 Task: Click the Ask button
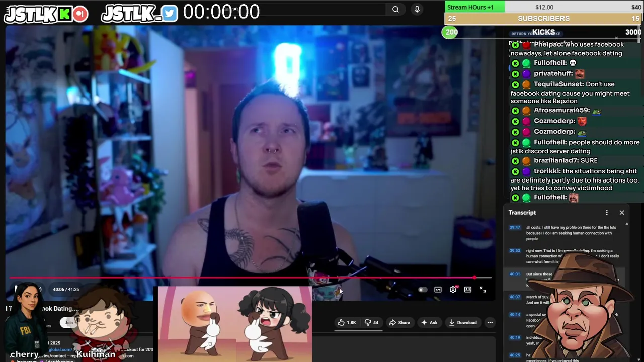click(429, 323)
